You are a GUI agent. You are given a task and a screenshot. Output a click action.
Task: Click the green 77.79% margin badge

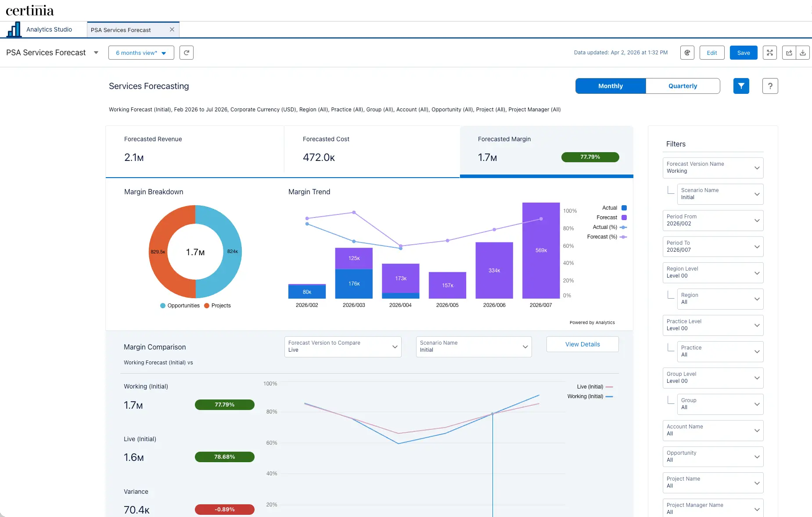(590, 157)
